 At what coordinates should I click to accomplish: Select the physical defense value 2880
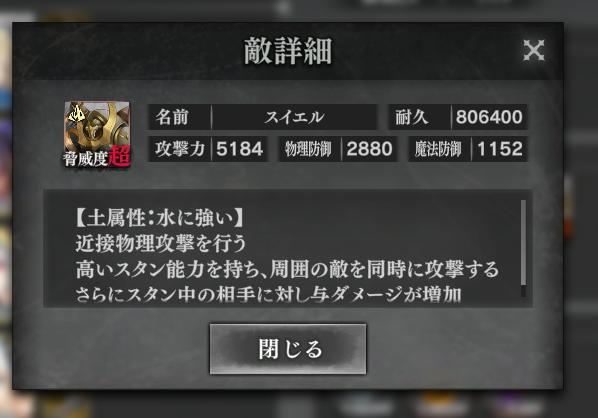pos(369,149)
